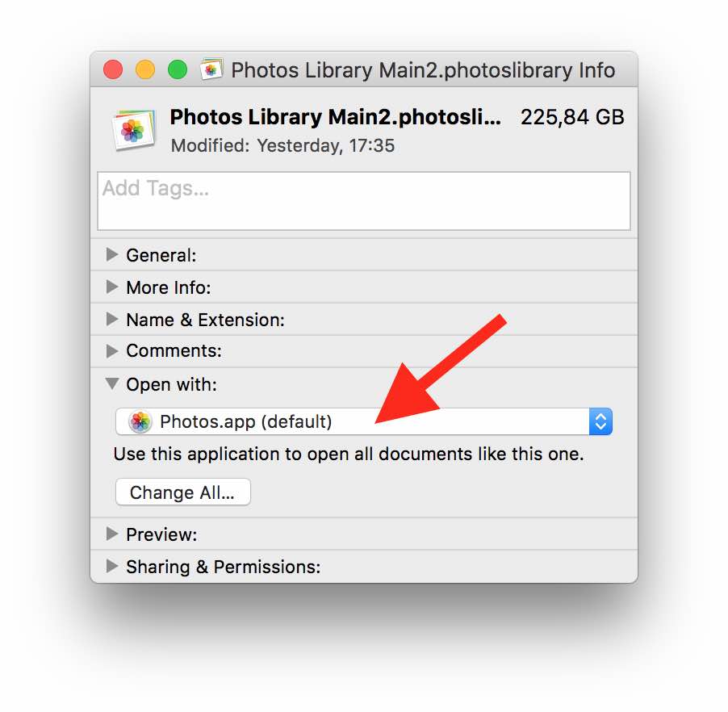
Task: Click the bold file name in header
Action: click(x=335, y=117)
